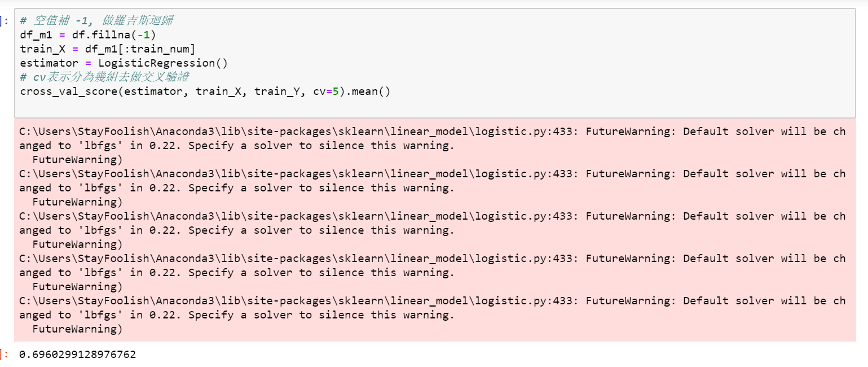Click the output value 0.6960299128976762
The image size is (868, 367).
pos(77,355)
